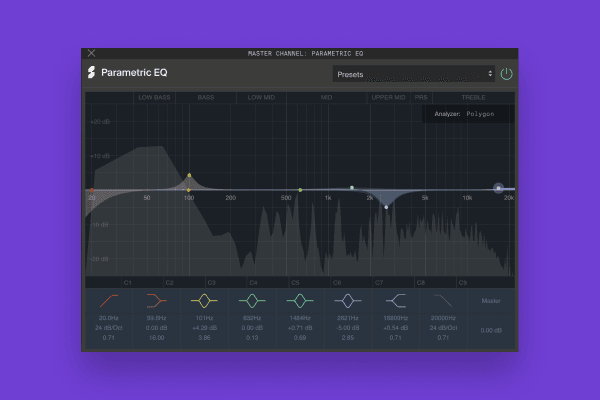Viewport: 600px width, 400px height.
Task: Click the yellow bell filter icon at 101Hz
Action: (204, 301)
